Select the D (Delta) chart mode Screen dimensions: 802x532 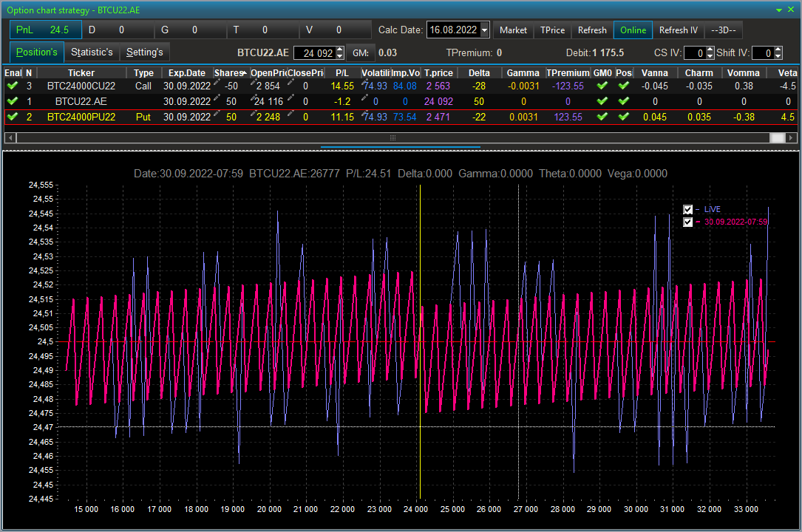point(118,30)
